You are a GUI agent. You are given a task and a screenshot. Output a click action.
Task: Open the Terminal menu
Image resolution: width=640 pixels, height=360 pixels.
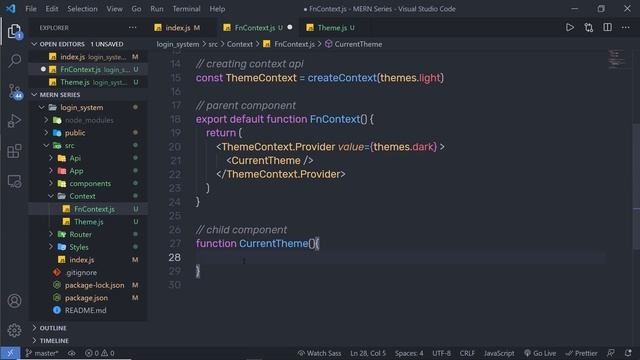click(186, 9)
